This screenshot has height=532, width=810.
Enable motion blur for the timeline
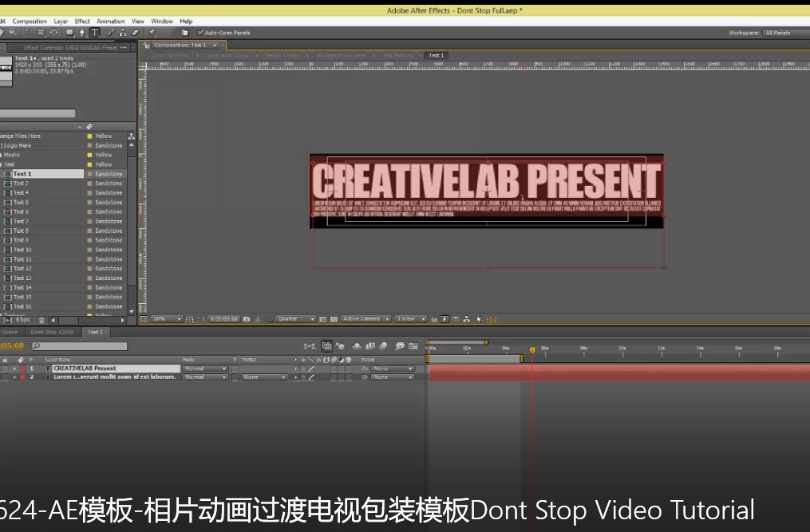tap(383, 346)
